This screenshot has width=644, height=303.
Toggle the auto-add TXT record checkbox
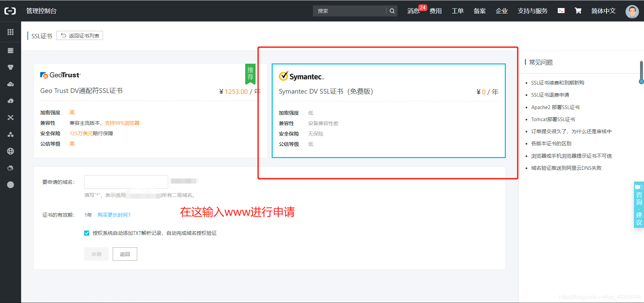tap(87, 233)
